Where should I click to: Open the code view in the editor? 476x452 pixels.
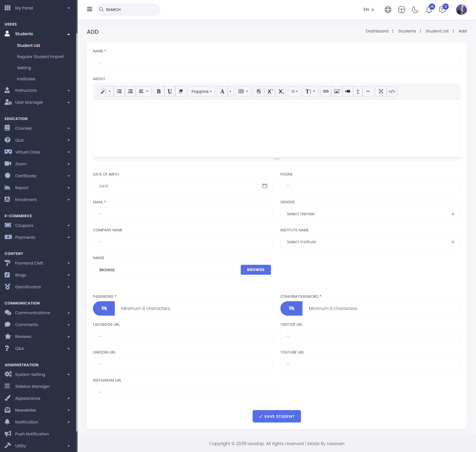[392, 91]
